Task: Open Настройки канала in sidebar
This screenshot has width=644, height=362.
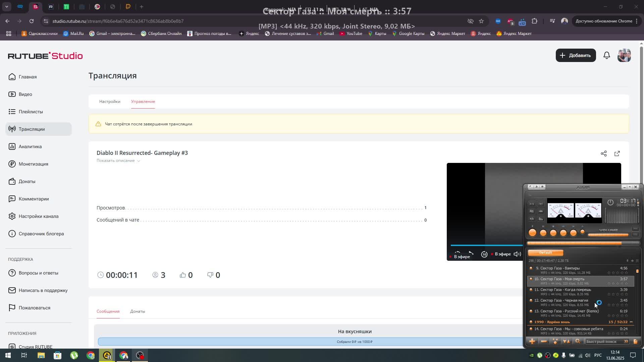Action: coord(39,216)
